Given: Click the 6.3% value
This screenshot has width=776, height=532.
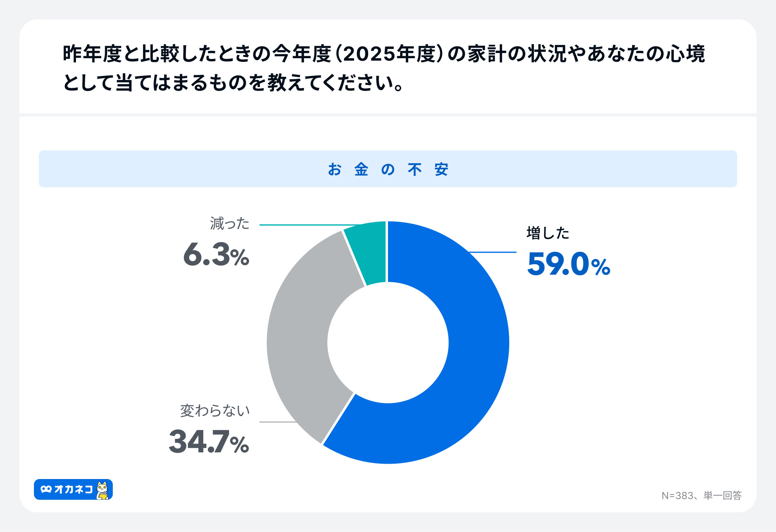Looking at the screenshot, I should 216,255.
